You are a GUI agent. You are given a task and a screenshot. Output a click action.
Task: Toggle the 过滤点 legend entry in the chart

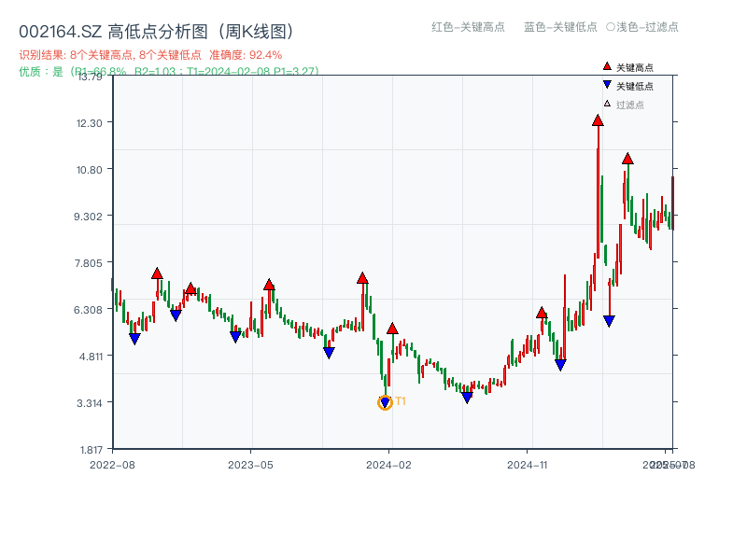pyautogui.click(x=623, y=105)
